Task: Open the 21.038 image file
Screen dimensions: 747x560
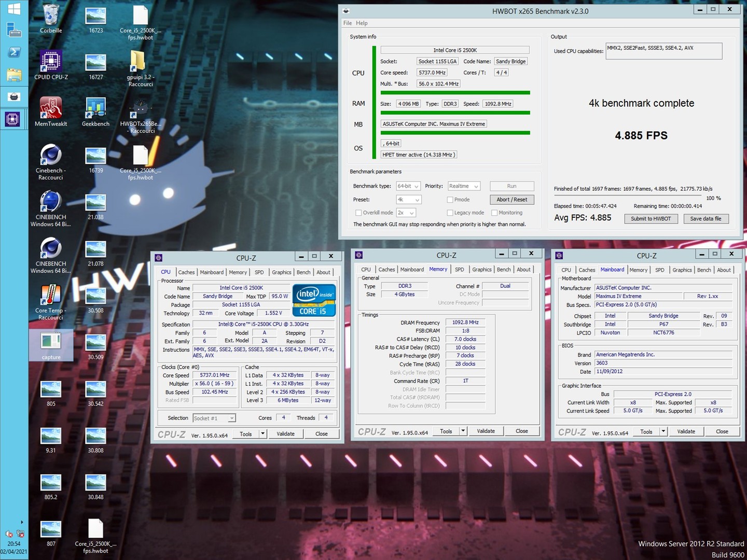Action: tap(96, 205)
